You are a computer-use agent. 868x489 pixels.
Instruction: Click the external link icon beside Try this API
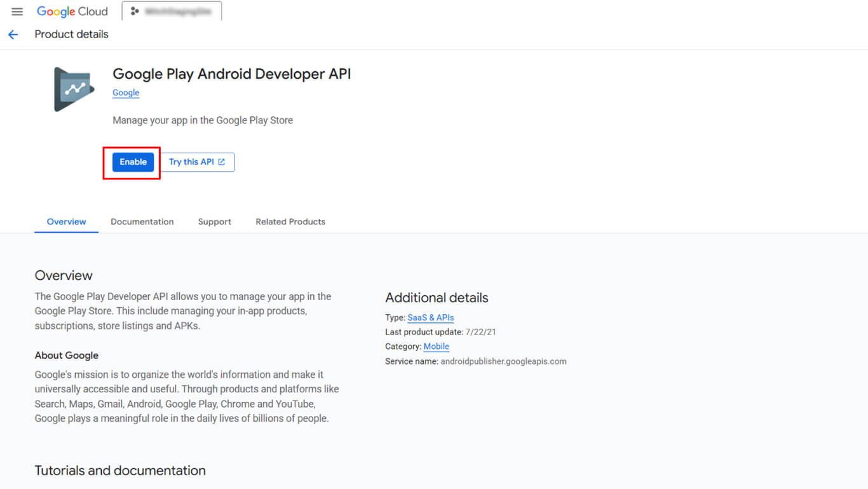pos(222,162)
